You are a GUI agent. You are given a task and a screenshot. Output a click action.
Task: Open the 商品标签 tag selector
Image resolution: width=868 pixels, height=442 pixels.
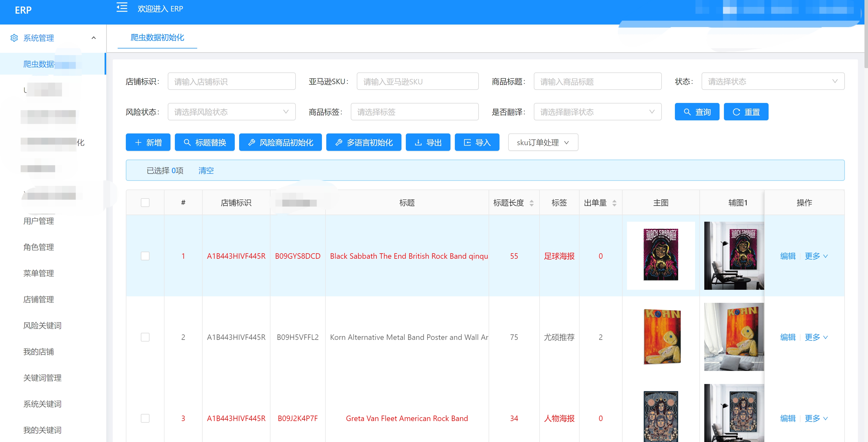[x=415, y=111]
